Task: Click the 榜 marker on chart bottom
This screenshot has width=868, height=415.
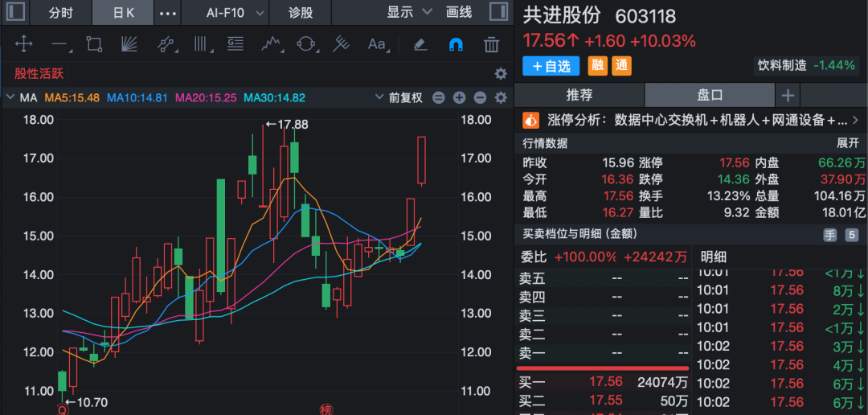Action: (x=325, y=410)
